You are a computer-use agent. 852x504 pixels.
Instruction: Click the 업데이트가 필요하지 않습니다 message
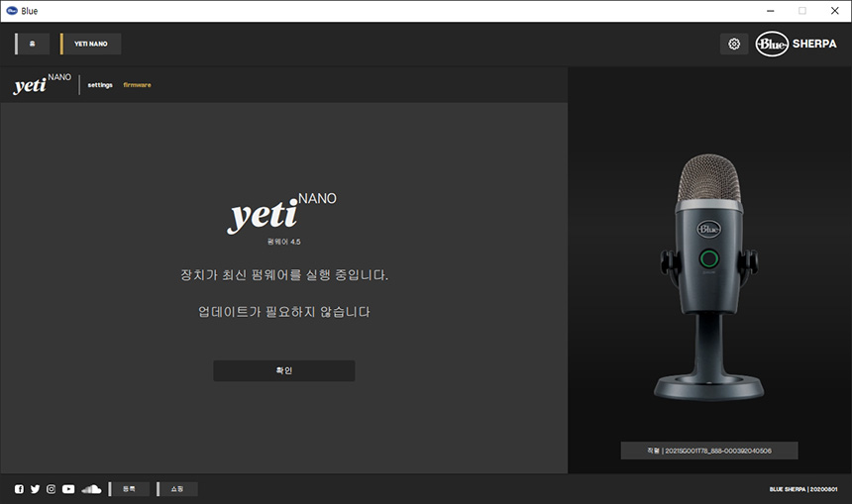coord(284,312)
